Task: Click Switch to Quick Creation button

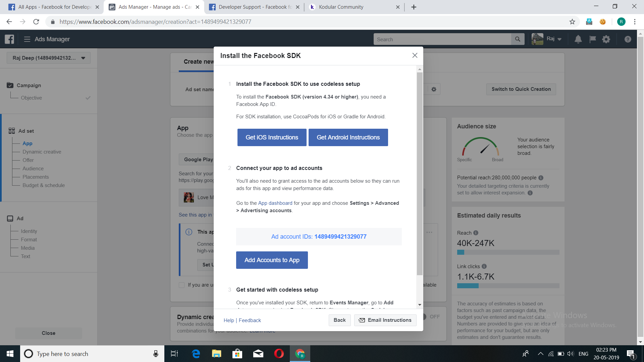Action: (521, 89)
